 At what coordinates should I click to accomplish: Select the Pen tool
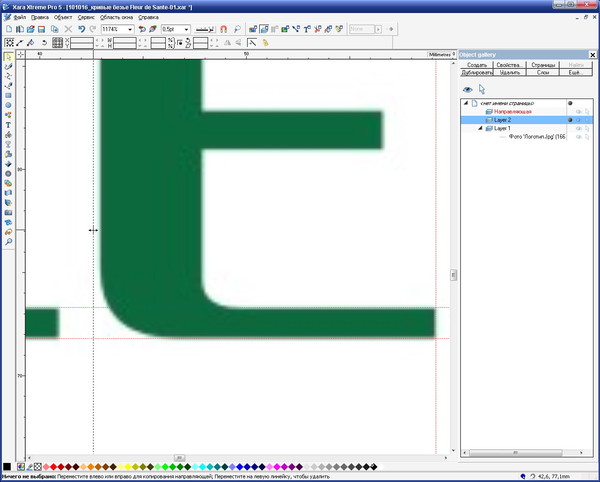tap(8, 86)
